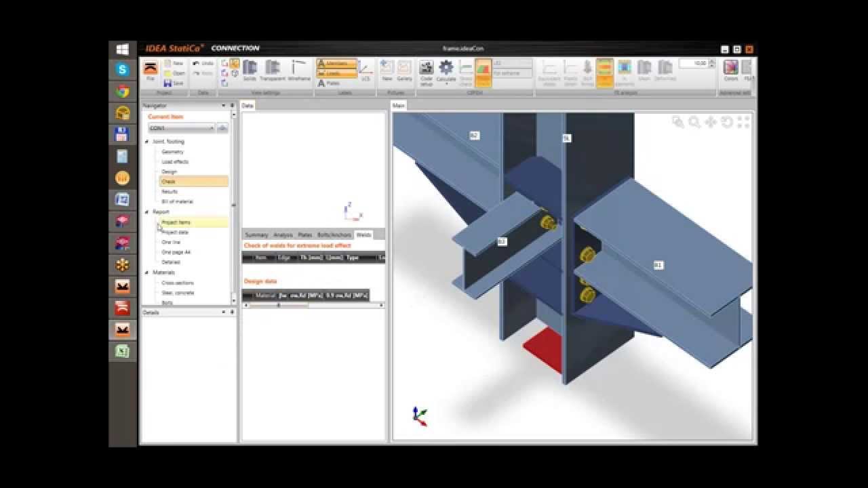Select One page A4 report
Viewport: 868px width, 488px height.
click(176, 252)
